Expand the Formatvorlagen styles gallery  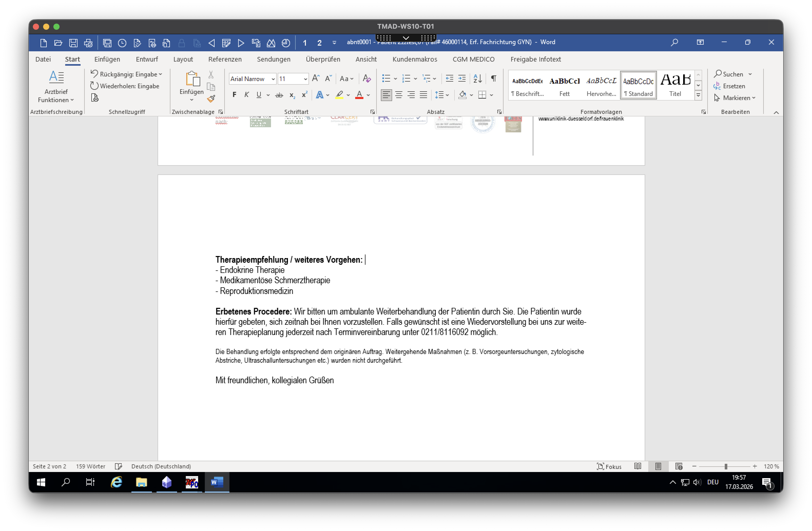[x=698, y=95]
